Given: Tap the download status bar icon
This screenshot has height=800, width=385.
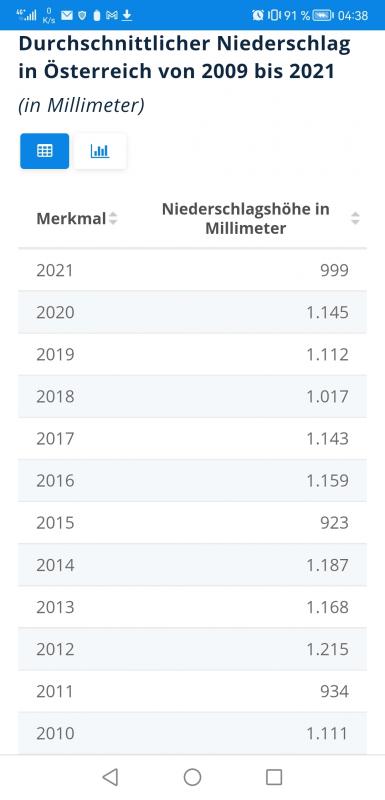Looking at the screenshot, I should tap(126, 15).
